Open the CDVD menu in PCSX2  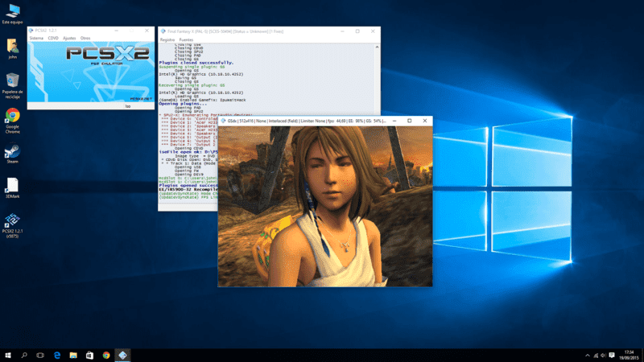coord(53,38)
